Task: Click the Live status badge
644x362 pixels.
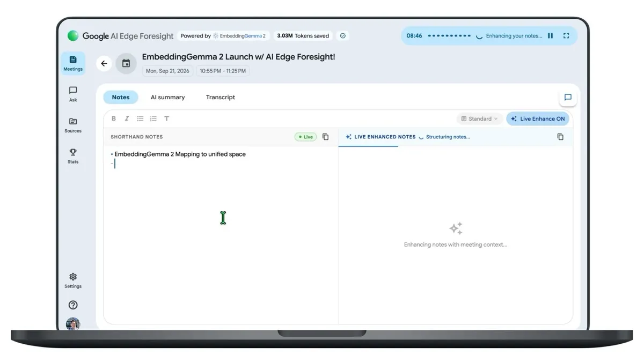Action: point(306,137)
